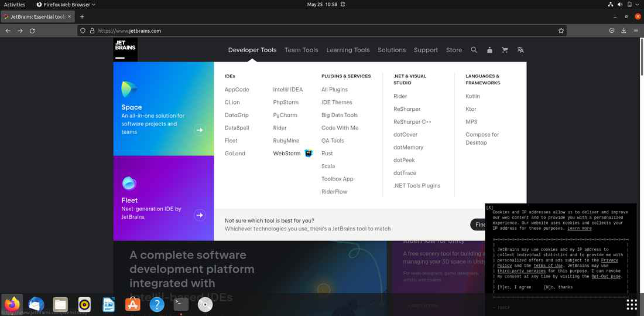Close cookie notice with [X]

[489, 208]
